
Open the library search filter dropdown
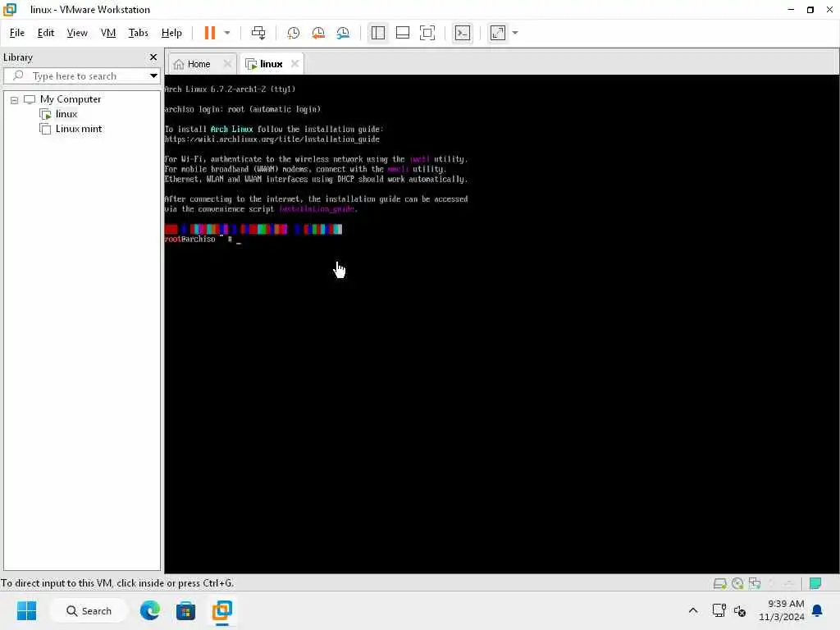tap(153, 76)
